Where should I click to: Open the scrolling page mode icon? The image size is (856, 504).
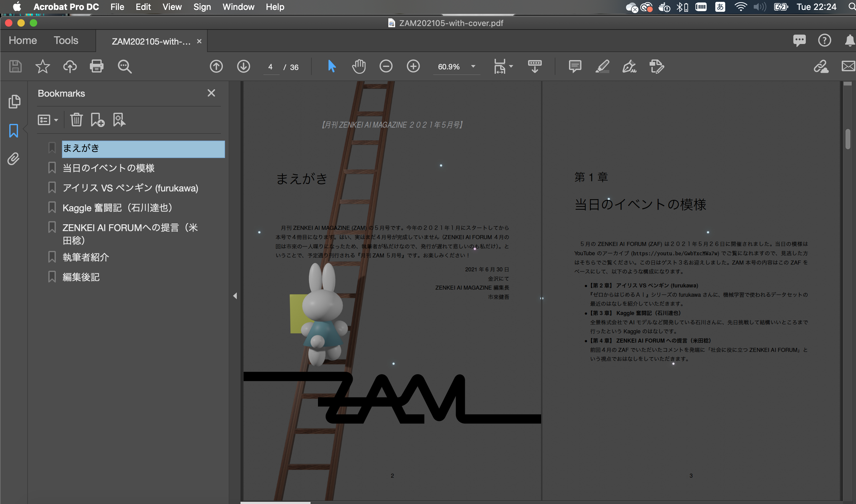click(535, 66)
